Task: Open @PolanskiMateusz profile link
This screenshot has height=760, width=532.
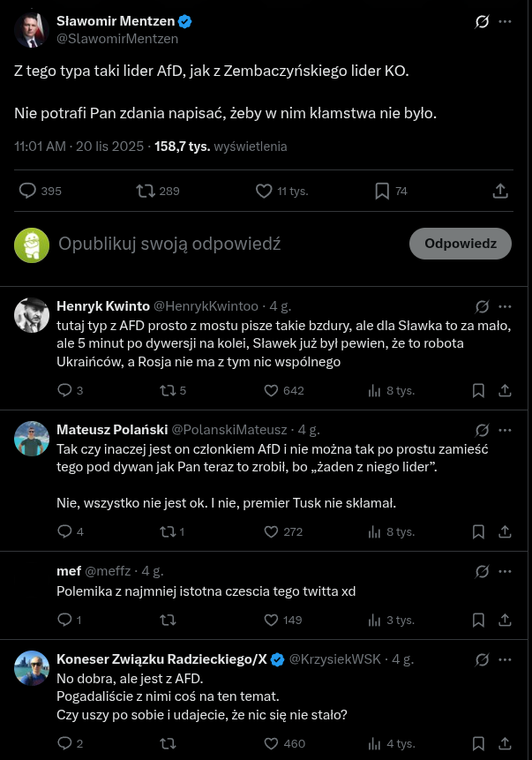Action: (229, 430)
